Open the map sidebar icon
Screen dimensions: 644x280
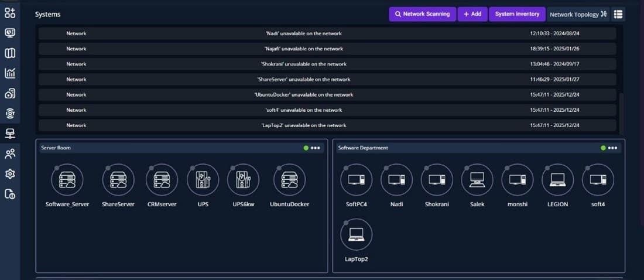[x=10, y=53]
